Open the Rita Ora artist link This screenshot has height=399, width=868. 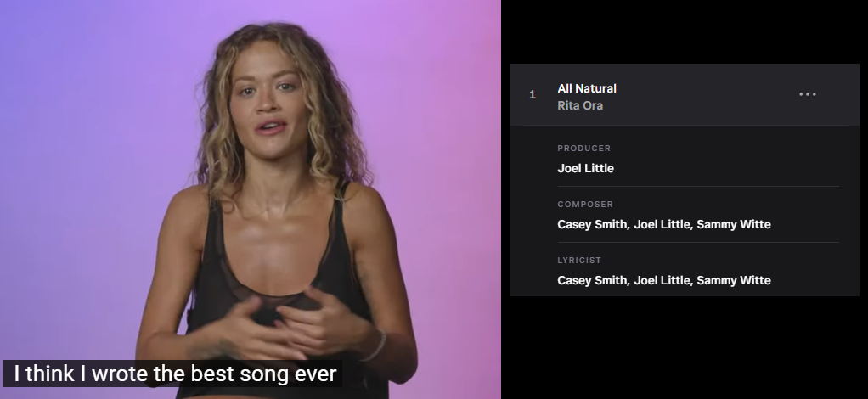580,105
